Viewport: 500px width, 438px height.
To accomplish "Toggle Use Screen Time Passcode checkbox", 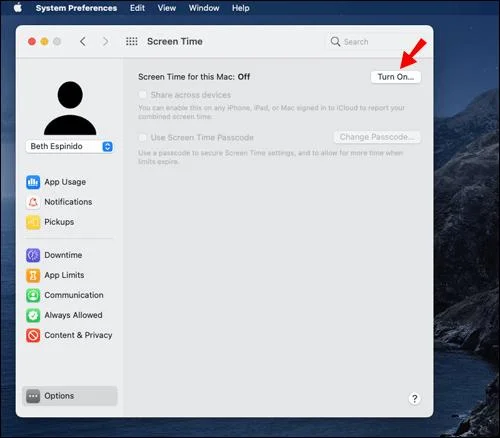I will [142, 137].
